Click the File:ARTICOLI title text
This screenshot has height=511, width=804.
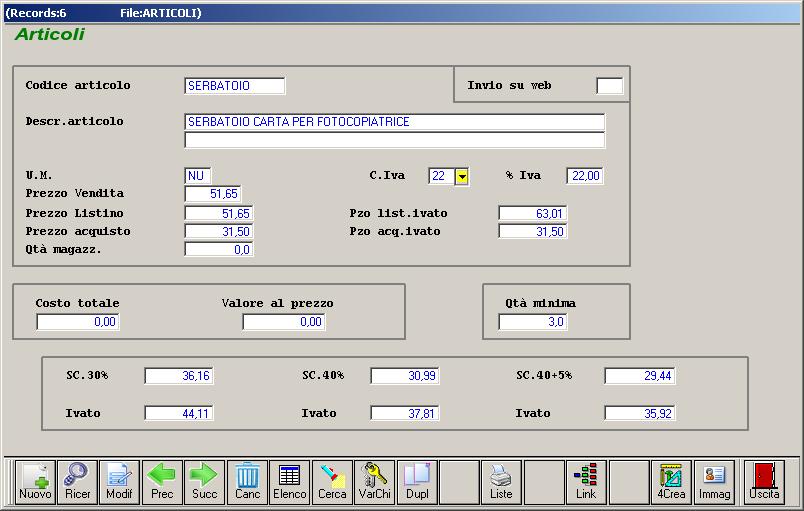point(161,13)
